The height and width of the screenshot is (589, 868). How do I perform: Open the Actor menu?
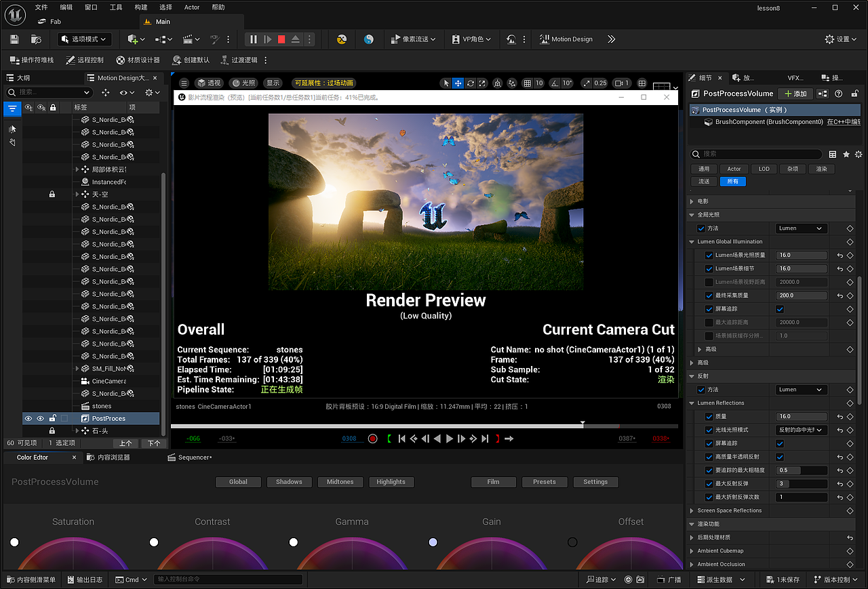tap(192, 7)
